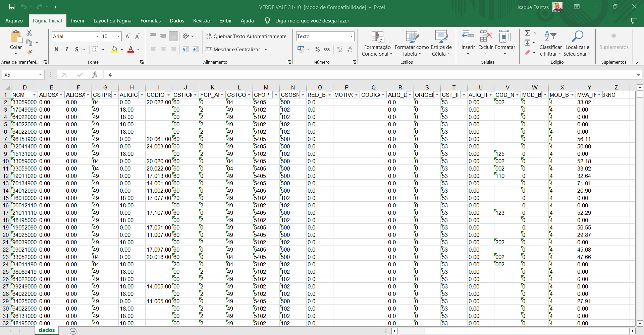
Task: Align text to bottom of cell
Action: pos(173,36)
